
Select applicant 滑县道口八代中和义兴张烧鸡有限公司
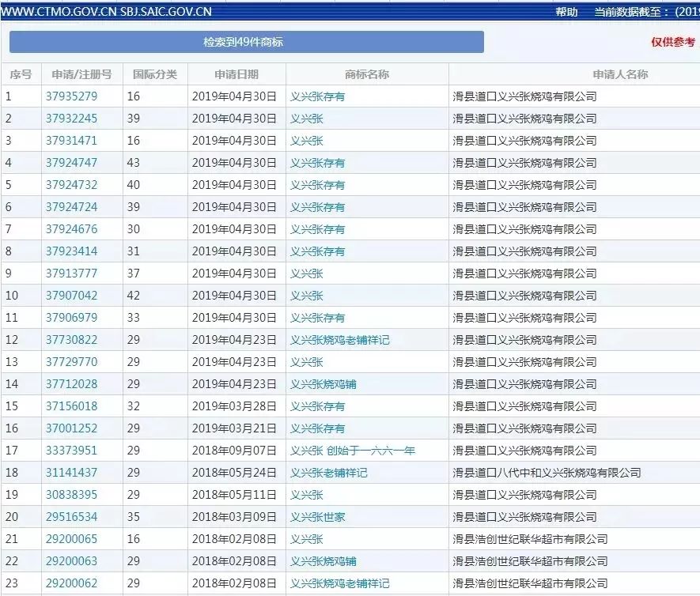547,473
